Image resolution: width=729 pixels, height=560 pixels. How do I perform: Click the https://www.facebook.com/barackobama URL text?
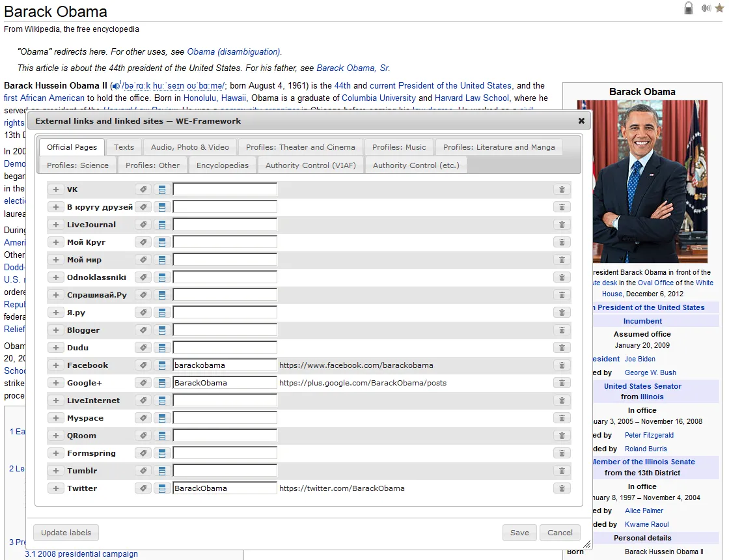tap(356, 365)
